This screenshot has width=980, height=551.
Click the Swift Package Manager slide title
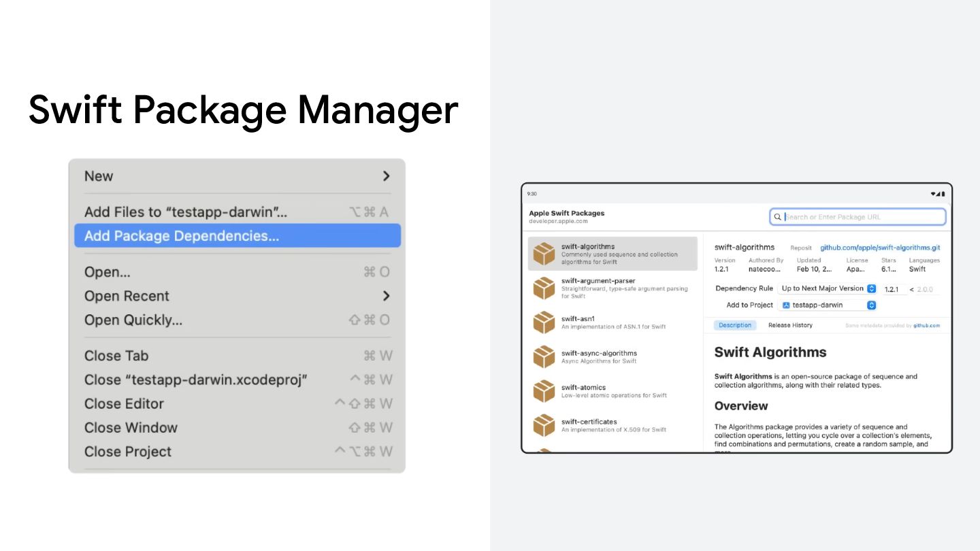point(244,110)
